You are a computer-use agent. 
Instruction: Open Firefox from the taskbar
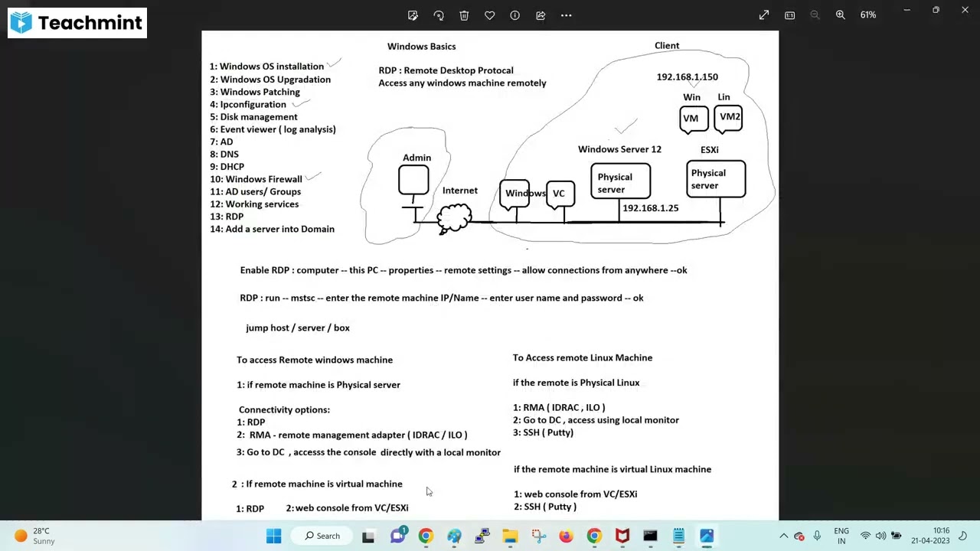click(x=566, y=536)
